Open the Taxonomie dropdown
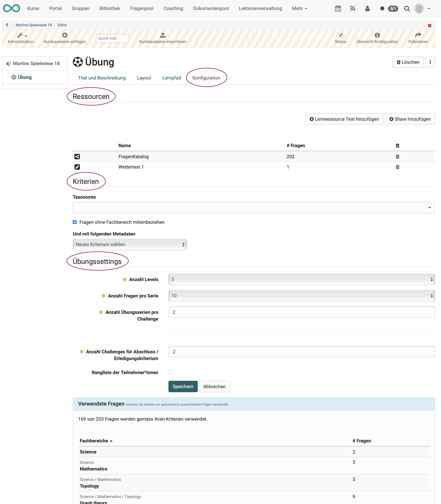The width and height of the screenshot is (441, 504). pyautogui.click(x=254, y=208)
